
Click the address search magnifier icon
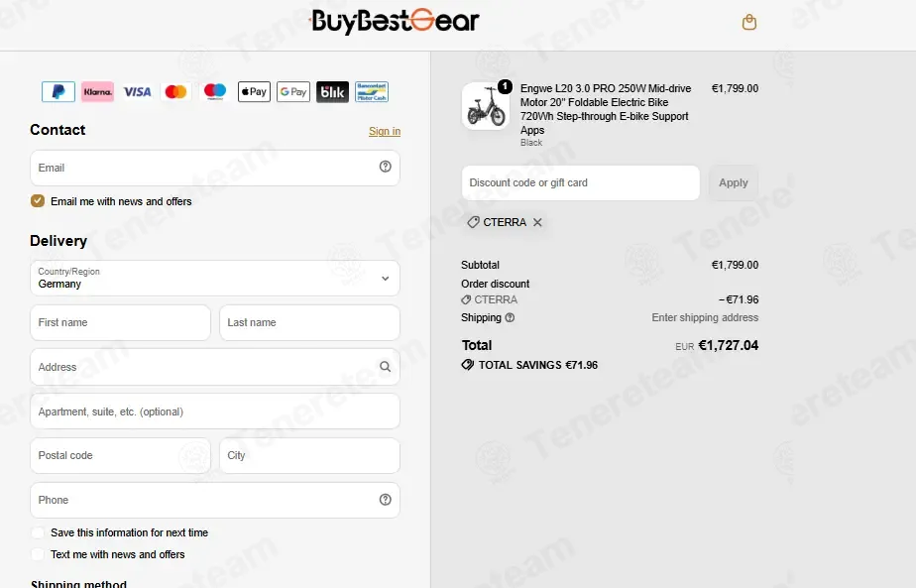pyautogui.click(x=385, y=367)
